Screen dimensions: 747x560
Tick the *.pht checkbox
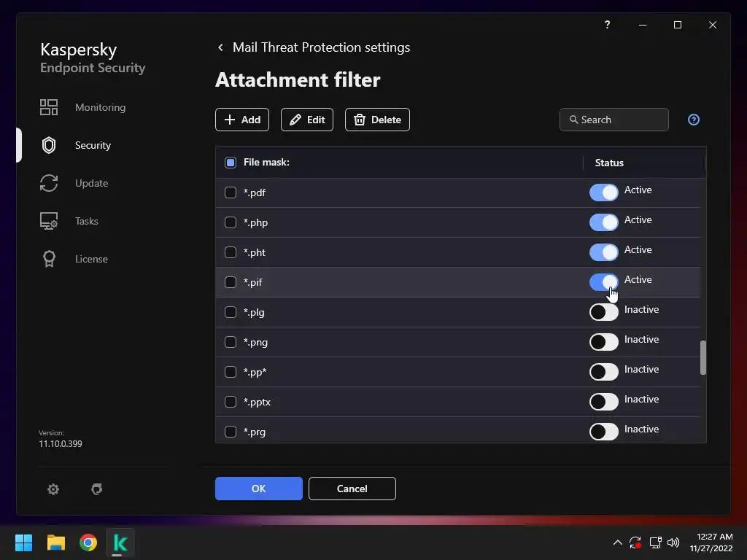pos(230,252)
